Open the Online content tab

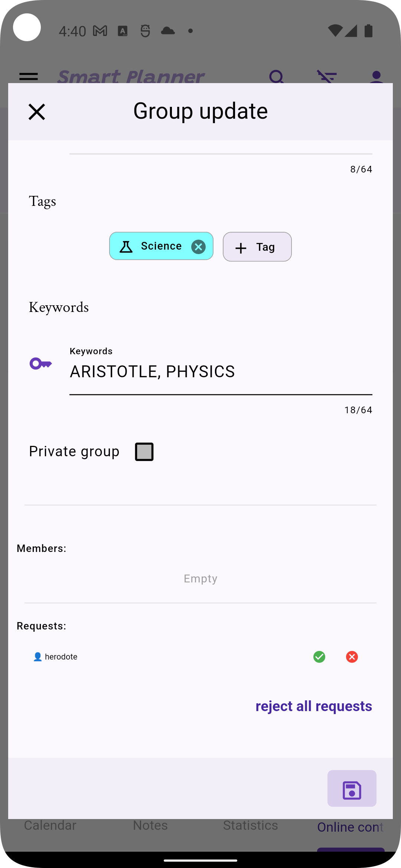click(x=350, y=827)
